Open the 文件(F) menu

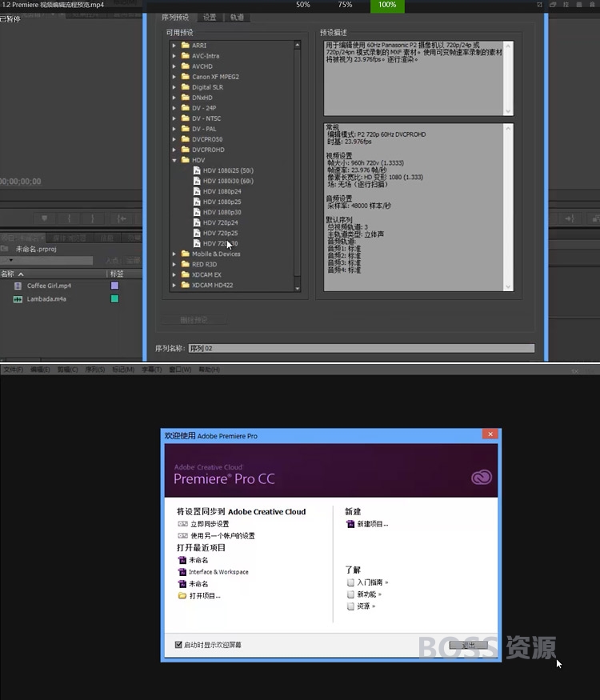14,370
